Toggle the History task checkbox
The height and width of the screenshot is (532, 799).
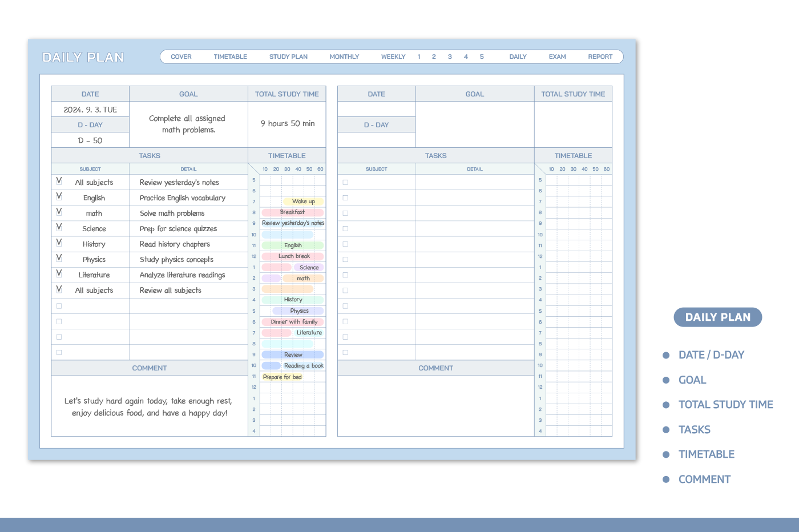(x=59, y=243)
